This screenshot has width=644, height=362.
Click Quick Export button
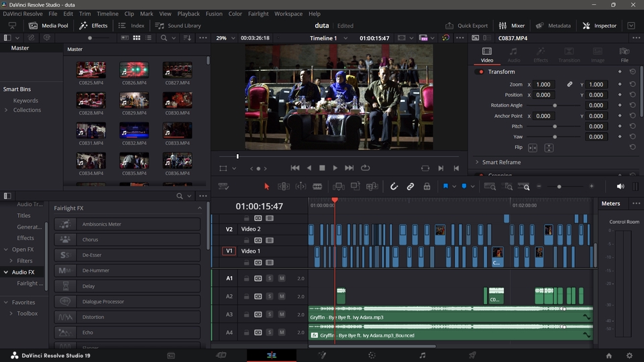[467, 25]
